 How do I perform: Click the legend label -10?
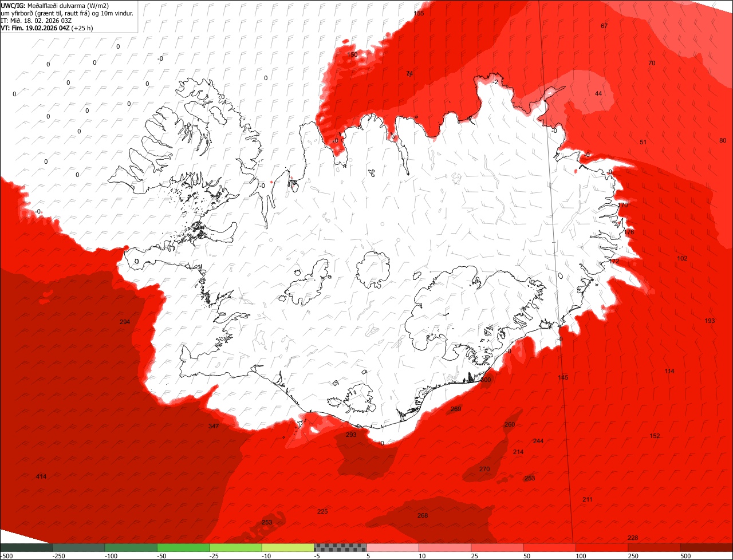tap(267, 556)
